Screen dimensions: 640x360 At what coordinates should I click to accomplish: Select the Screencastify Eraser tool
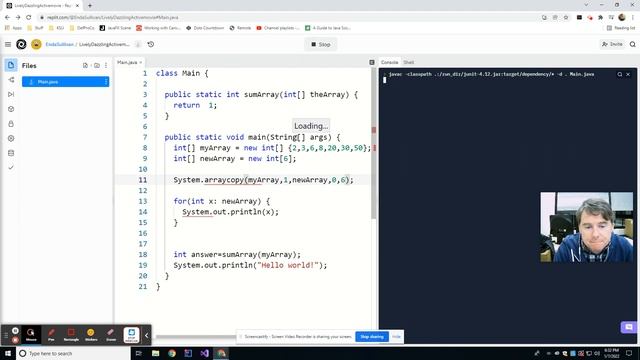click(111, 334)
